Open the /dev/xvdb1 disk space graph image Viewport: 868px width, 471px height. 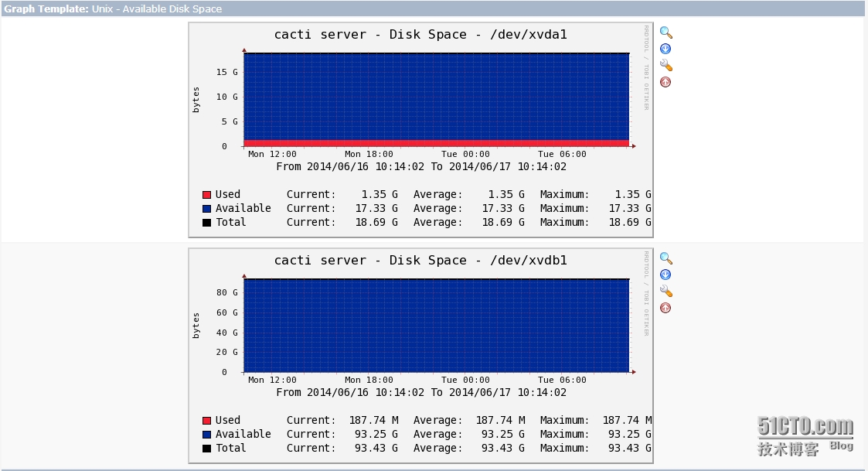click(420, 356)
